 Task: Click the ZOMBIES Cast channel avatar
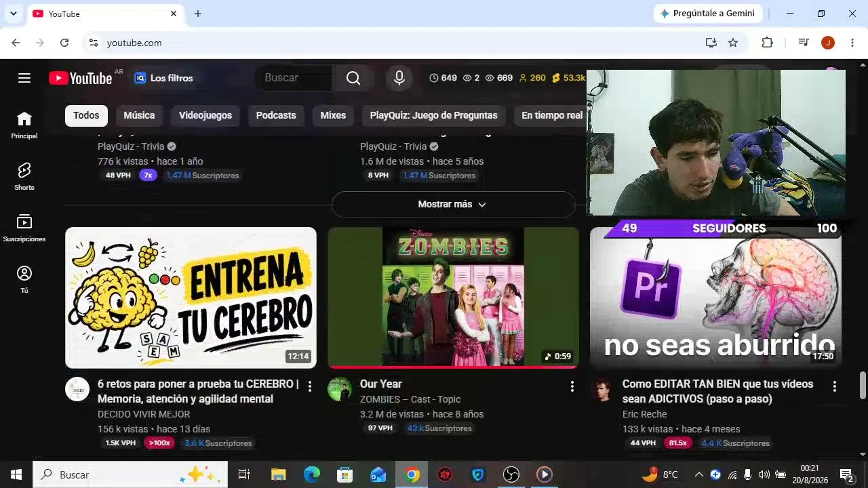pos(340,389)
